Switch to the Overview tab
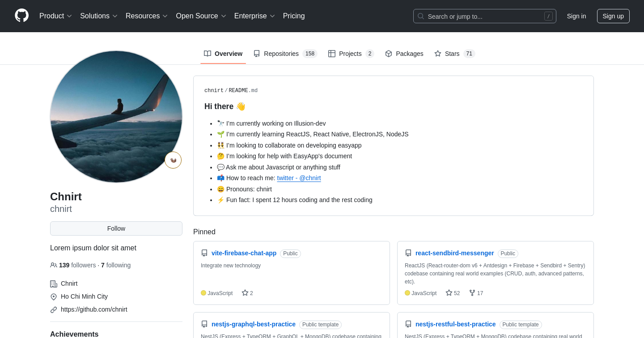This screenshot has width=644, height=338. pyautogui.click(x=223, y=54)
